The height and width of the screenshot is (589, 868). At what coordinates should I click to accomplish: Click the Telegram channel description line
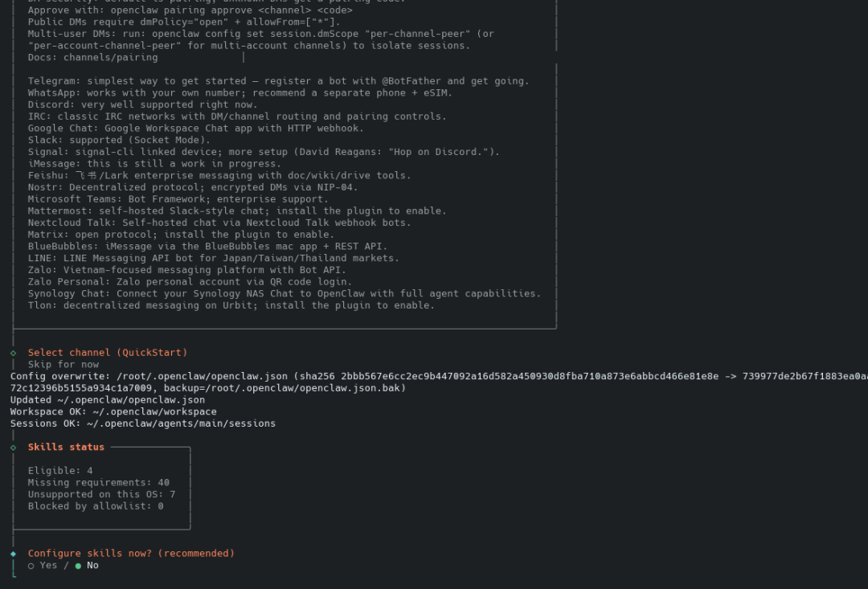278,81
